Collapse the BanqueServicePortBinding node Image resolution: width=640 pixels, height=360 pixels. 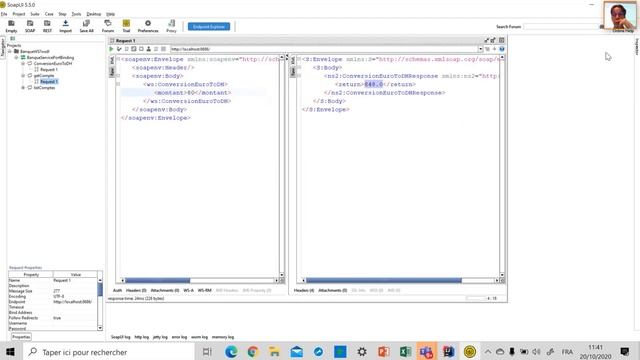point(16,58)
